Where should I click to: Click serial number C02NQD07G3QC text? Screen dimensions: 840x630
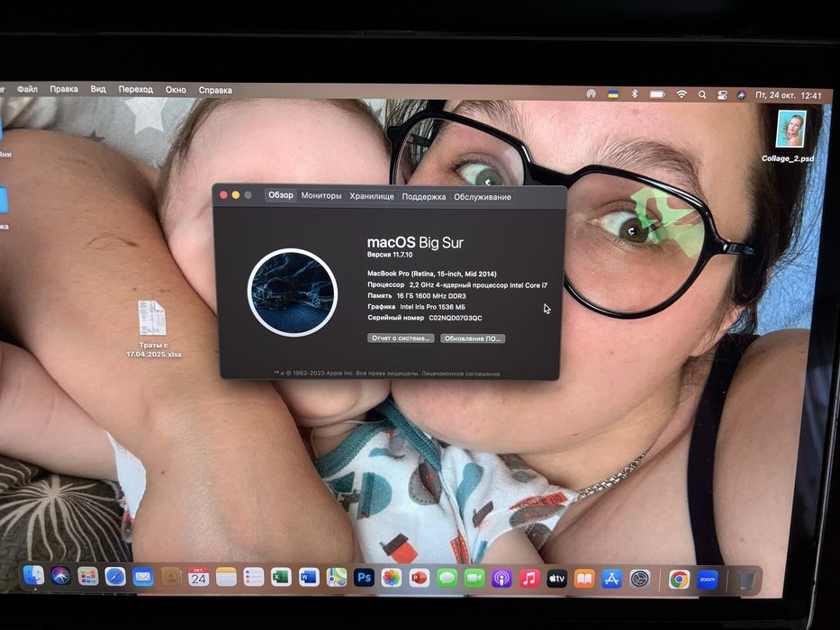pos(456,318)
